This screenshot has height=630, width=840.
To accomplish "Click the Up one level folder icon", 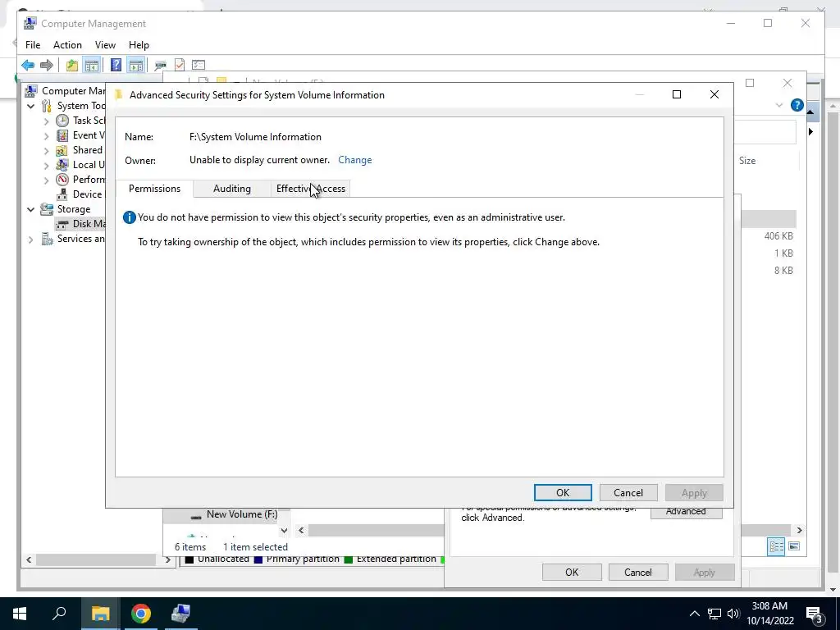I will [x=72, y=66].
